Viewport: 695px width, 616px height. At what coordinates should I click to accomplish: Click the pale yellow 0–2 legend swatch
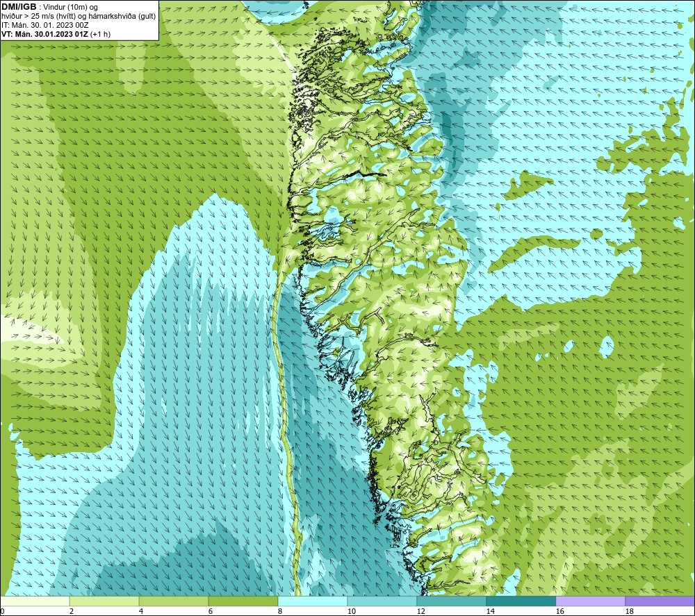click(35, 601)
